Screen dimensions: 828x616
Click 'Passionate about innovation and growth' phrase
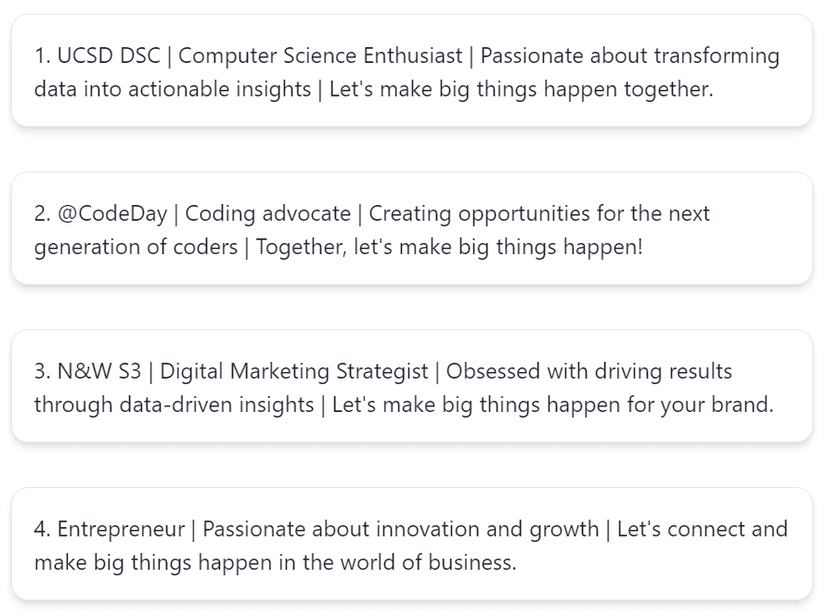point(401,529)
